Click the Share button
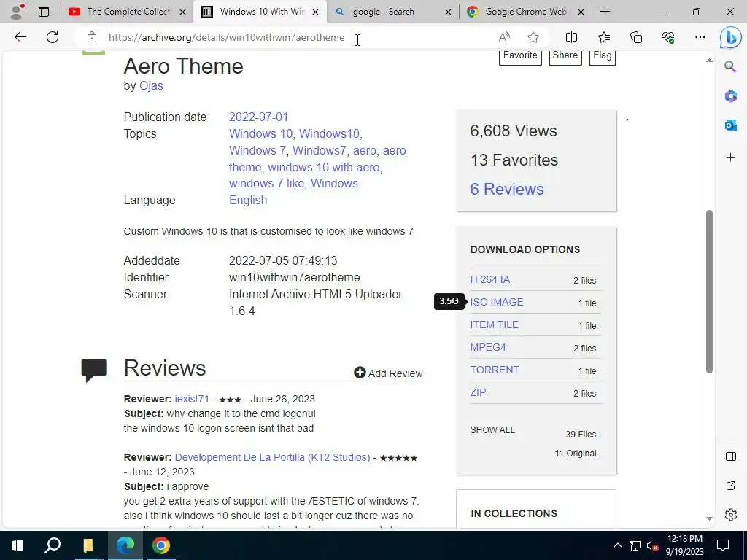747x560 pixels. [565, 56]
